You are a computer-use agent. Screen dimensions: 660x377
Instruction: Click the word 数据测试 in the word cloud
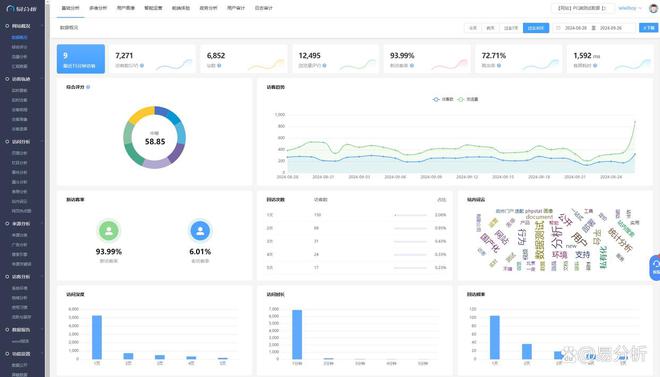click(x=540, y=240)
